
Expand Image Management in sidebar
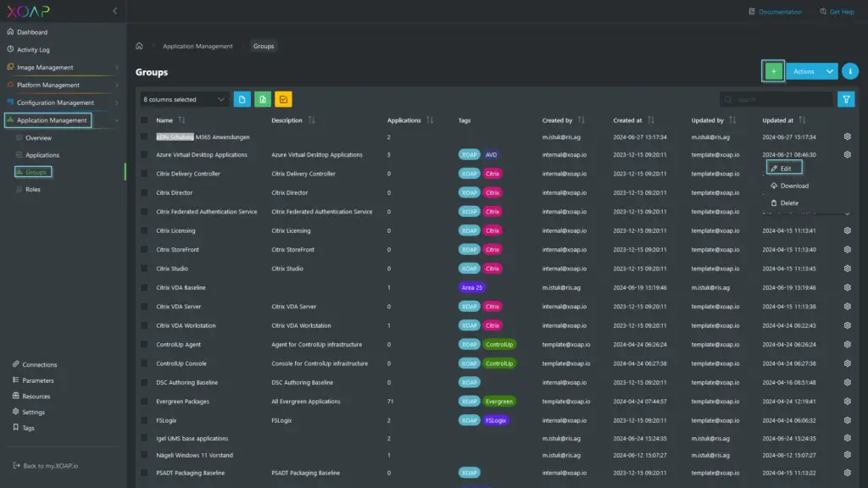pyautogui.click(x=117, y=68)
